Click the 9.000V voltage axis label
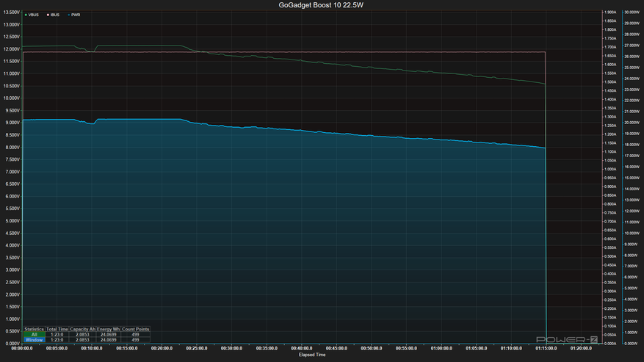 click(12, 123)
